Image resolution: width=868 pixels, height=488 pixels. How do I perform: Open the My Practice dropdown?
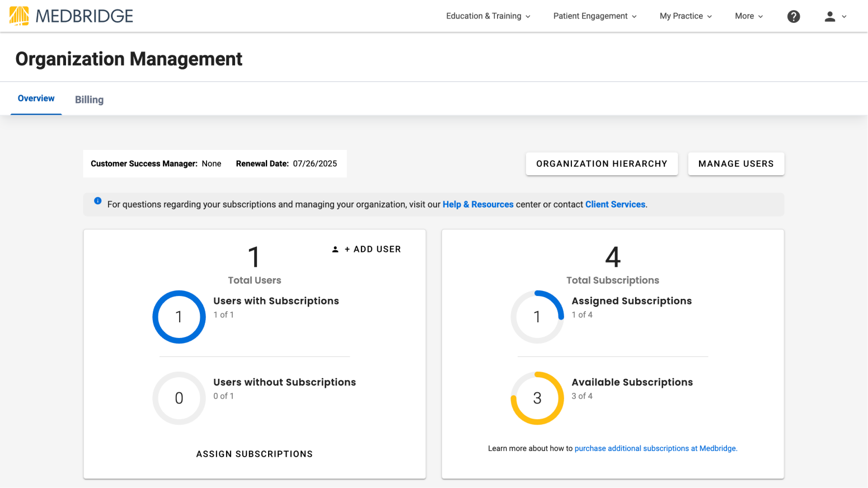pos(686,16)
